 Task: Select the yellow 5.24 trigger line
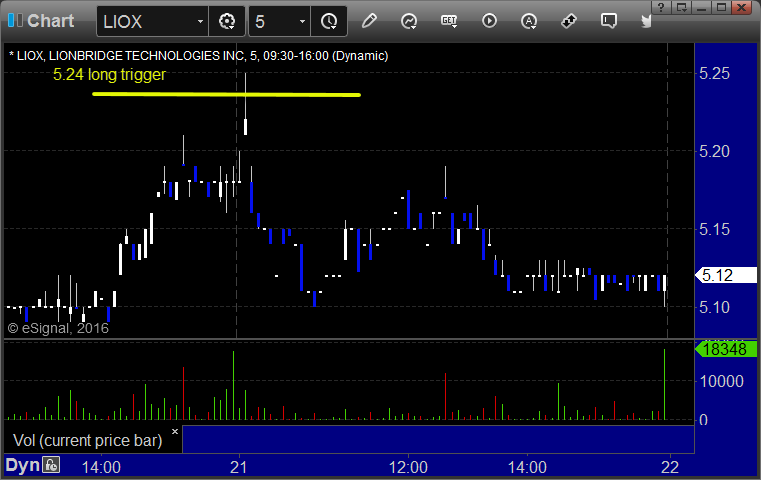(226, 95)
